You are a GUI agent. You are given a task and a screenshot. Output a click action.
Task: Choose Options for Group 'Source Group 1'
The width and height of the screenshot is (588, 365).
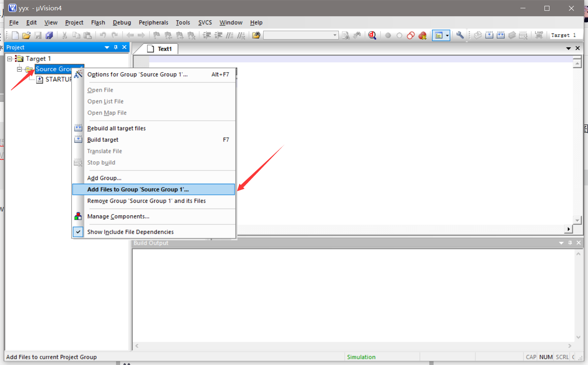(153, 75)
